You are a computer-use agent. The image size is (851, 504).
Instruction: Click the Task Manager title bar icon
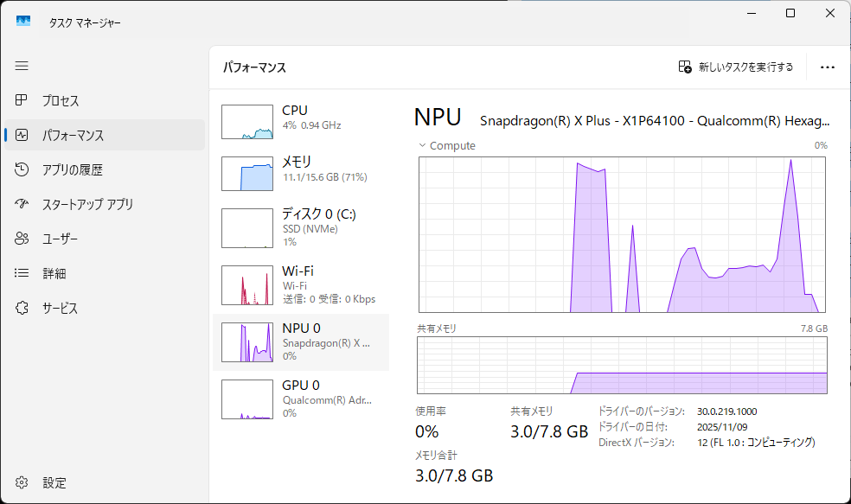(x=23, y=22)
